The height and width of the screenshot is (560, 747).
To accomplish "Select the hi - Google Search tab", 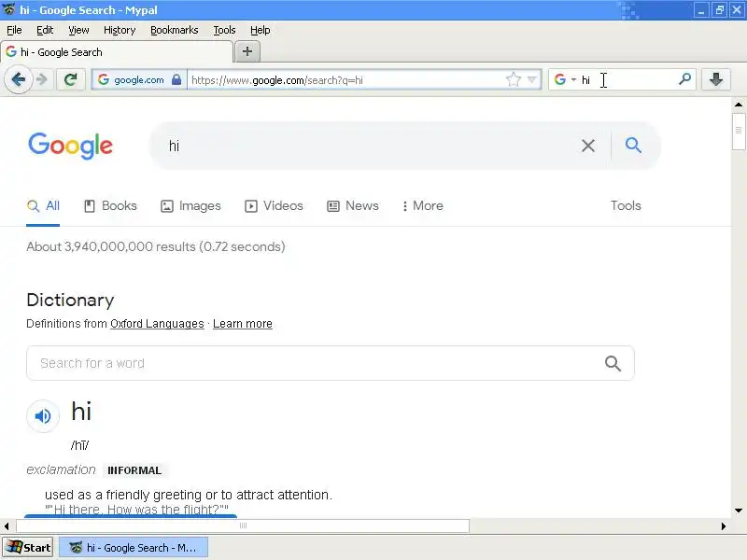I will coord(116,52).
